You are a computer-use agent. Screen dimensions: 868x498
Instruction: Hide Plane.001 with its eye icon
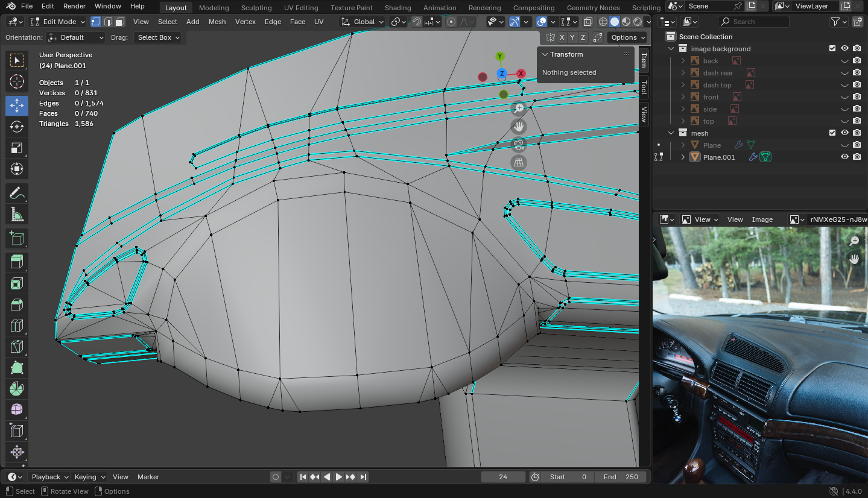[x=844, y=157]
